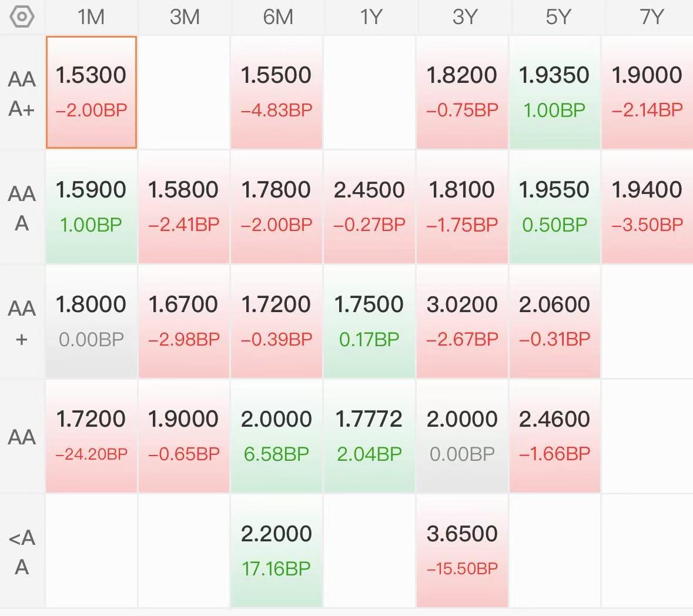Select the AAA+ rating row label
Image resolution: width=693 pixels, height=616 pixels.
(x=22, y=93)
